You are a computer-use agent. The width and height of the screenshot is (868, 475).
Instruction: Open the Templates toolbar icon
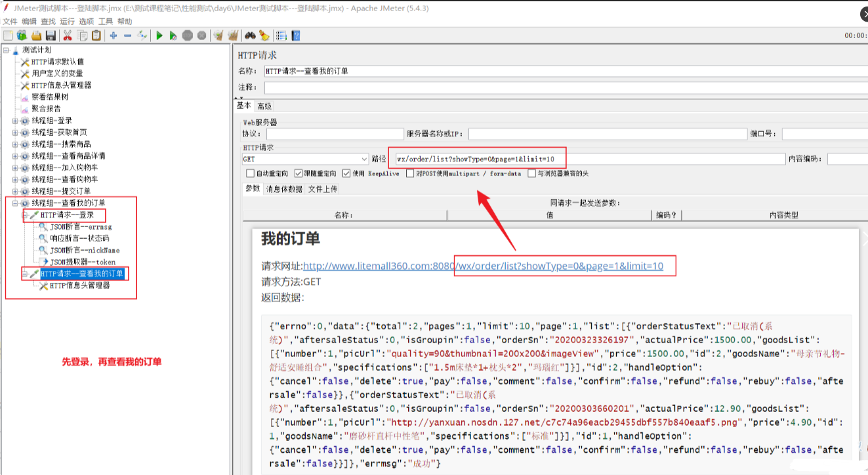22,35
